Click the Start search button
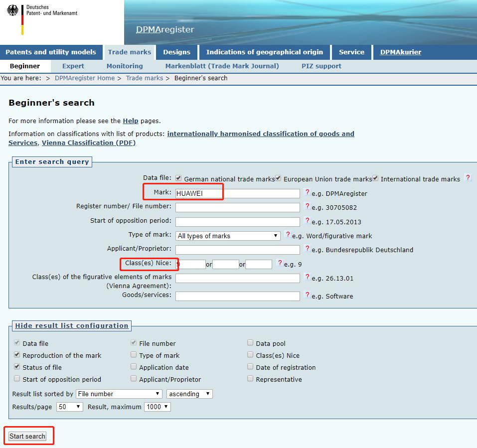The width and height of the screenshot is (477, 448). [27, 436]
